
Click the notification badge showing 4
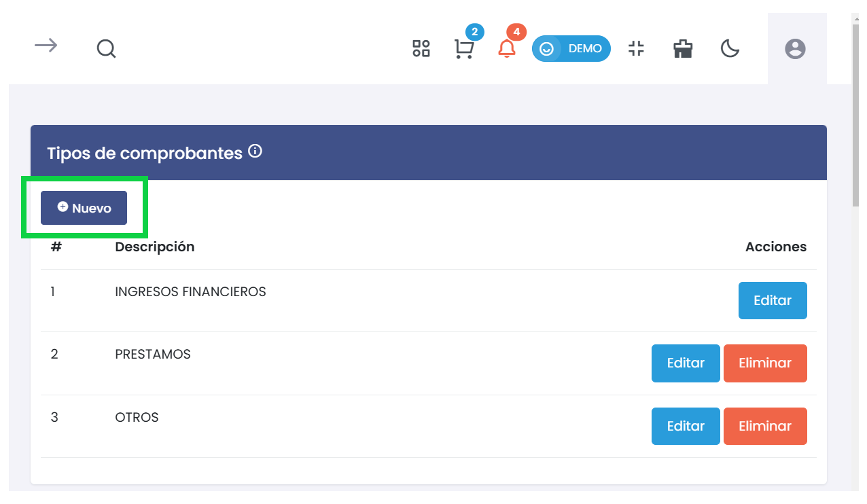516,31
